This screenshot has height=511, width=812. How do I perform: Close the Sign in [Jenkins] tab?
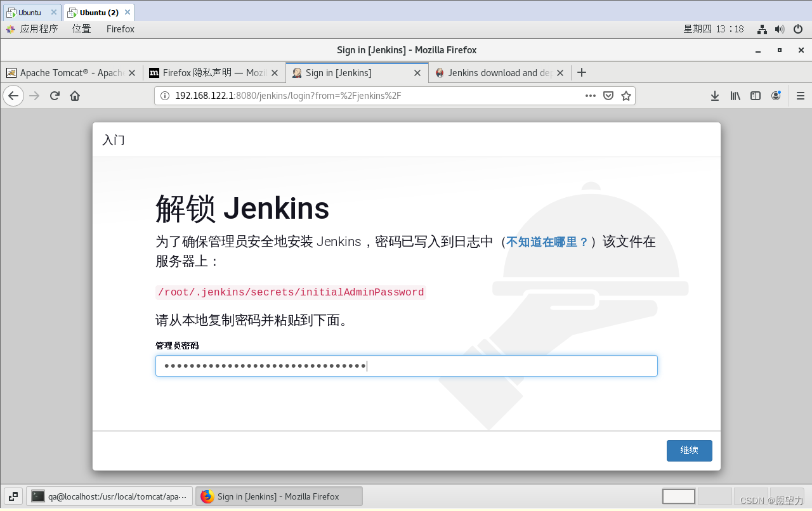417,73
